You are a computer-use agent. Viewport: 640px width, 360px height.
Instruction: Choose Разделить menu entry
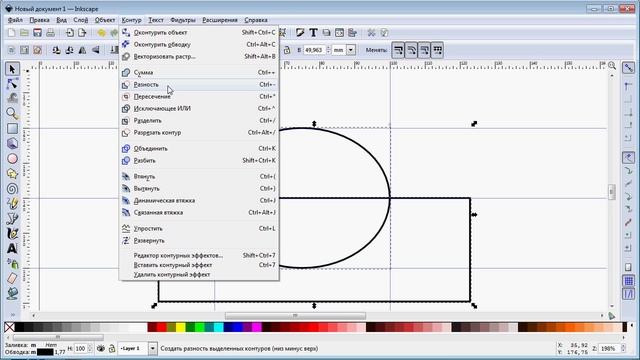[x=199, y=121]
